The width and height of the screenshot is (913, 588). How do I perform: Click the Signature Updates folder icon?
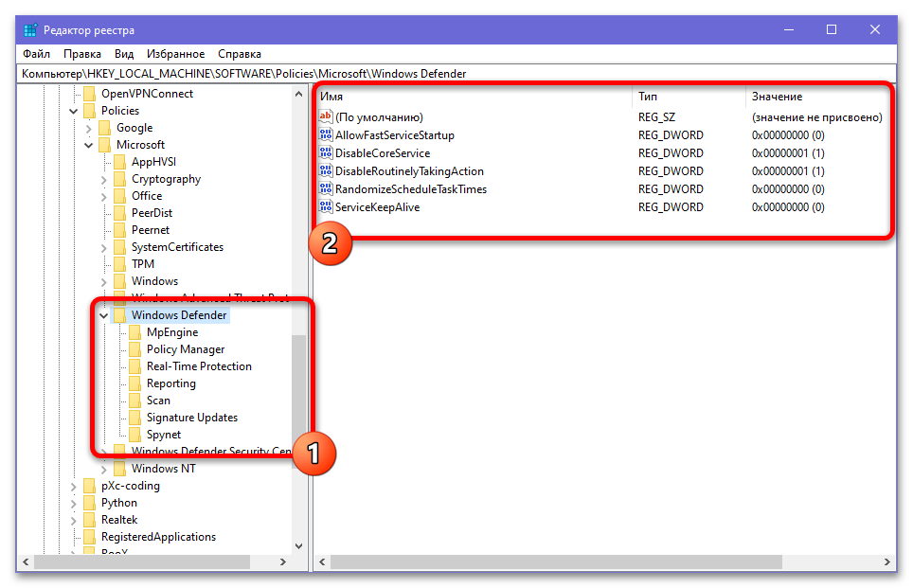135,418
